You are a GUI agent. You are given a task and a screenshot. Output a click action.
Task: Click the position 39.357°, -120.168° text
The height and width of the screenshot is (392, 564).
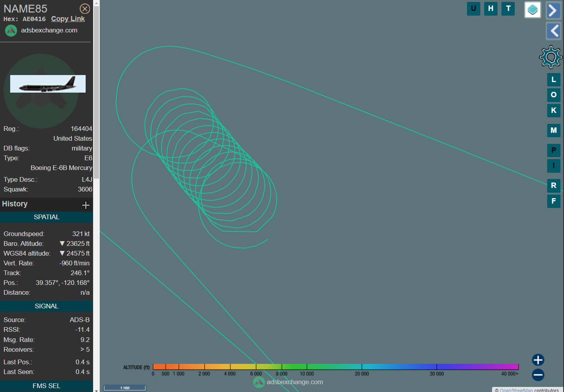[x=63, y=283]
